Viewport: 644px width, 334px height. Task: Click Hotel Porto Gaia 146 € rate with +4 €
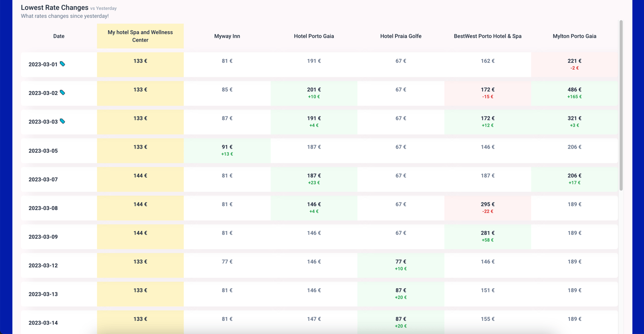click(x=314, y=208)
